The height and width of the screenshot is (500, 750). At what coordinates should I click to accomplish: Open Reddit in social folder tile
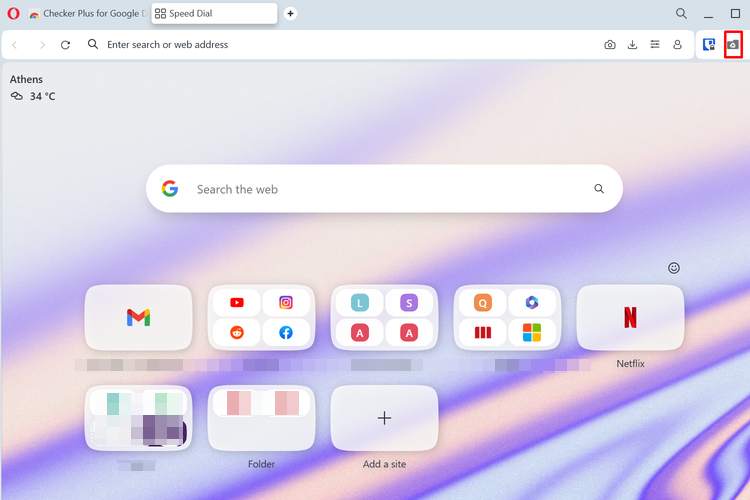[x=237, y=332]
